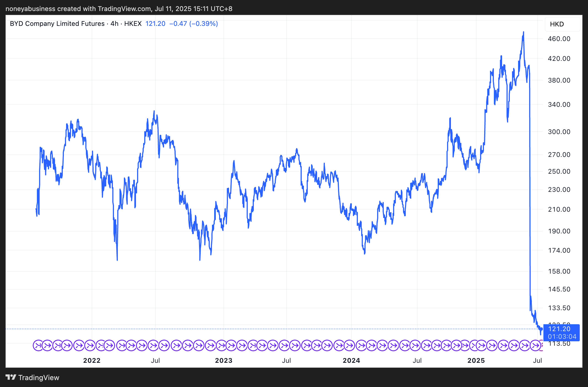Click the TradingView logo in the footer
Viewport: 588px width, 387px height.
pos(32,377)
